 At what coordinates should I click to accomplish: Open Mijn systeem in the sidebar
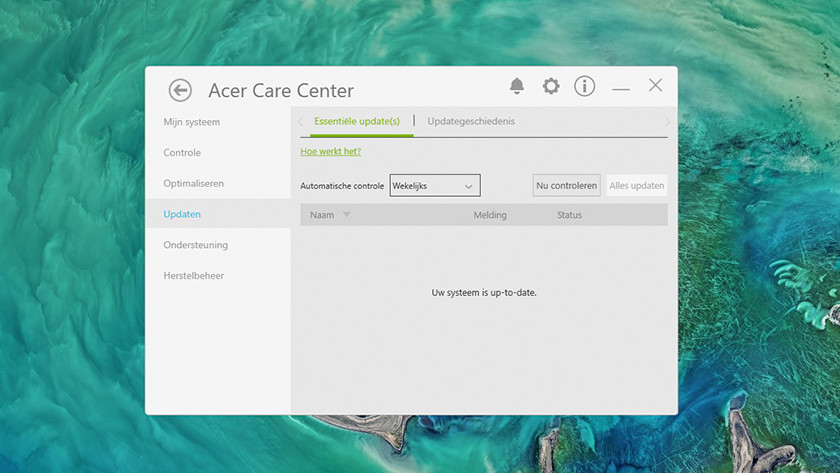(x=192, y=122)
